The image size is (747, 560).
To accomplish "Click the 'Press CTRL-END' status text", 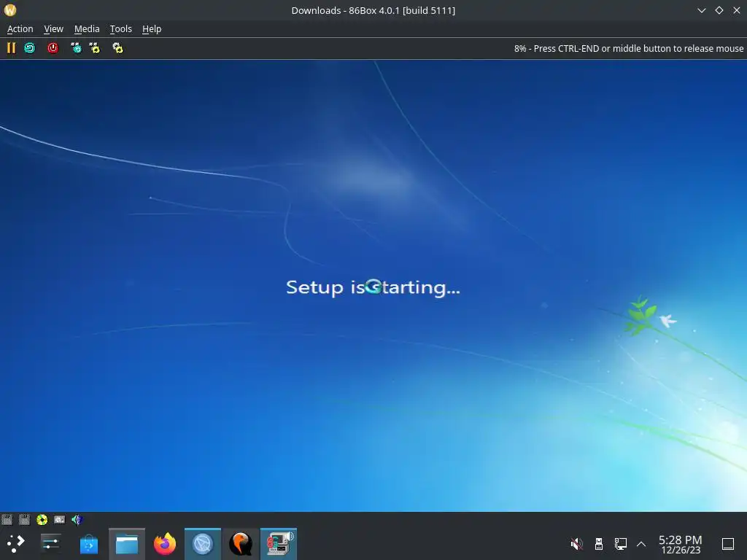I will [x=628, y=49].
